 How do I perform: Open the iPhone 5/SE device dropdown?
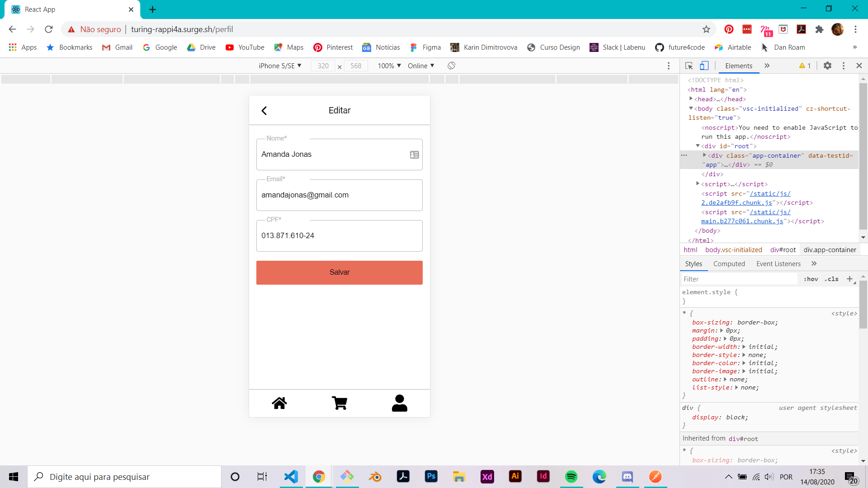(280, 66)
